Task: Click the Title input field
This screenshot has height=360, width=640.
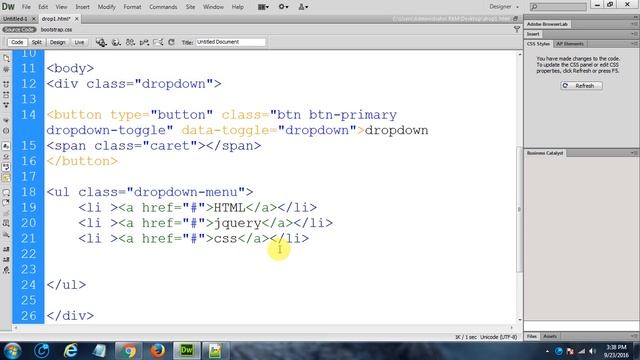Action: pos(230,42)
